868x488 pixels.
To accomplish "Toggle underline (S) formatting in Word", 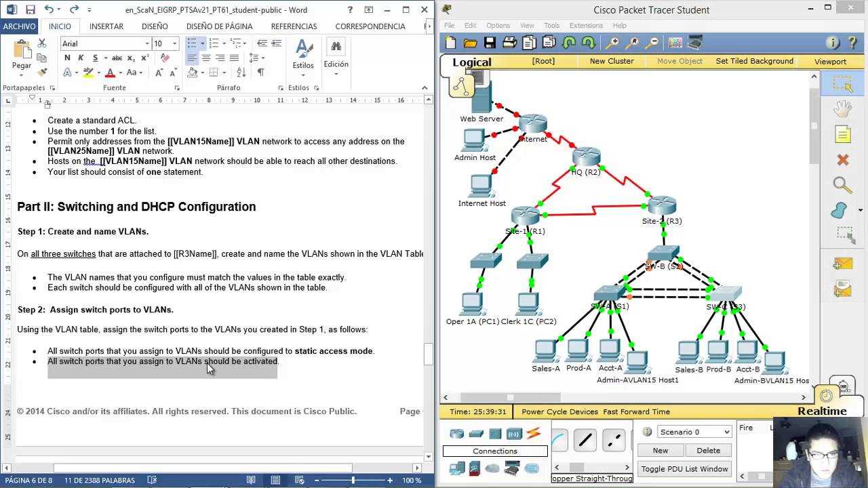I will pos(96,58).
